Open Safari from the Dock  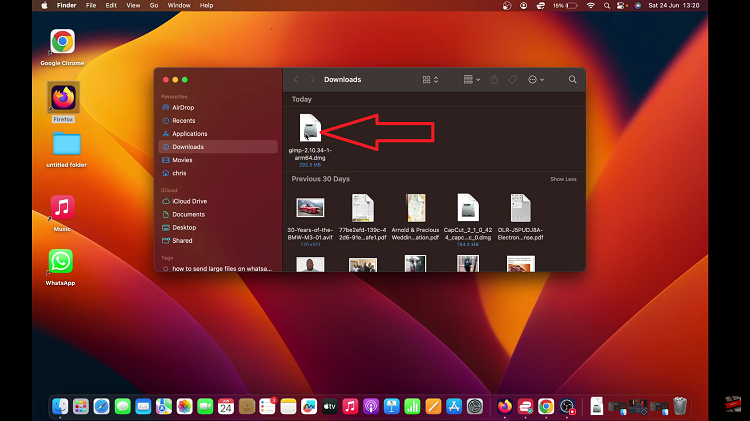pyautogui.click(x=101, y=407)
